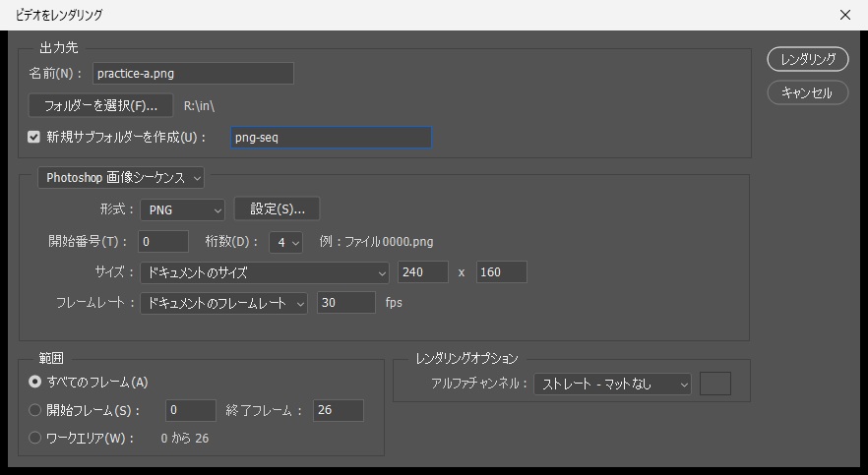Image resolution: width=868 pixels, height=475 pixels.
Task: Open フォルダーを選択(F)... folder chooser
Action: point(100,105)
